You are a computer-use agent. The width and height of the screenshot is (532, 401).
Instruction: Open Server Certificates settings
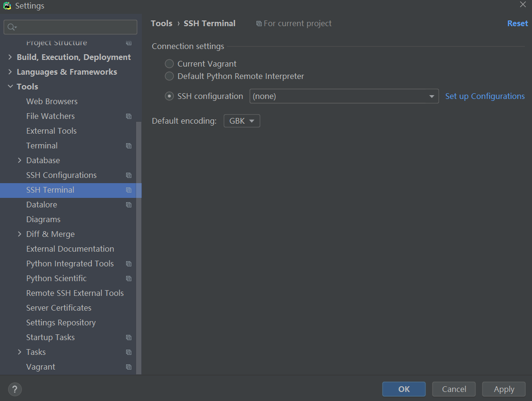tap(59, 308)
